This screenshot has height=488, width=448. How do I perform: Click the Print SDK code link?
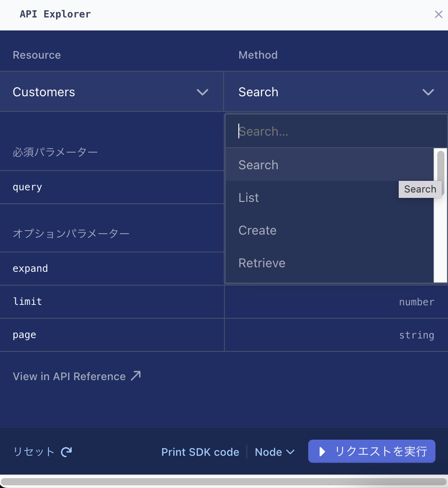[x=200, y=452]
